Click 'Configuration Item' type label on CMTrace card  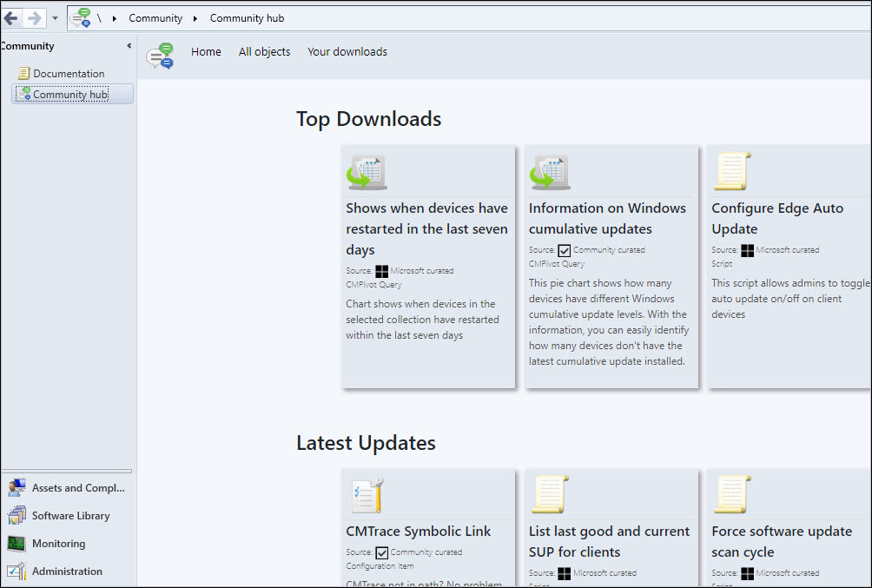click(x=380, y=566)
